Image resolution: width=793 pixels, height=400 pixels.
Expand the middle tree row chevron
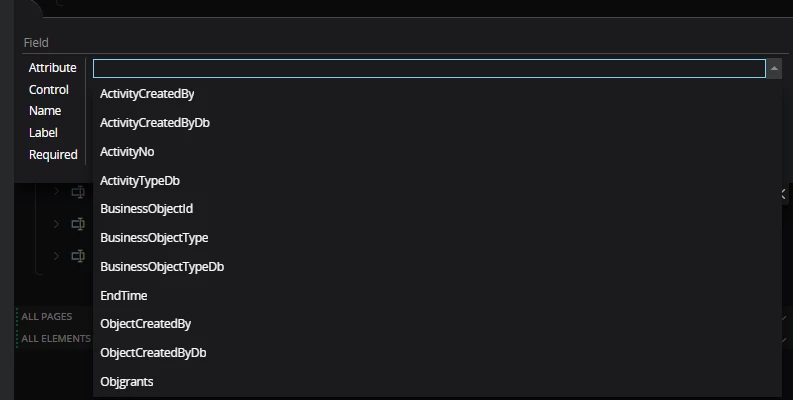point(57,224)
